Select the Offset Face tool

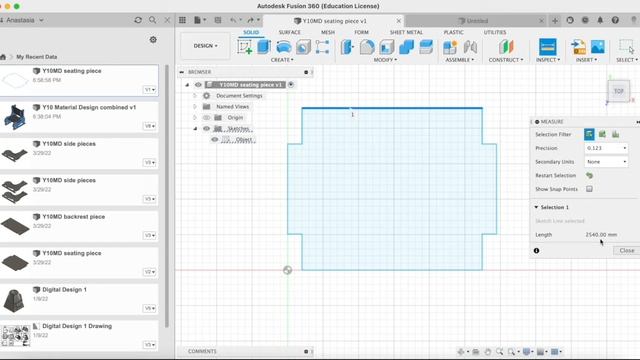[x=426, y=47]
